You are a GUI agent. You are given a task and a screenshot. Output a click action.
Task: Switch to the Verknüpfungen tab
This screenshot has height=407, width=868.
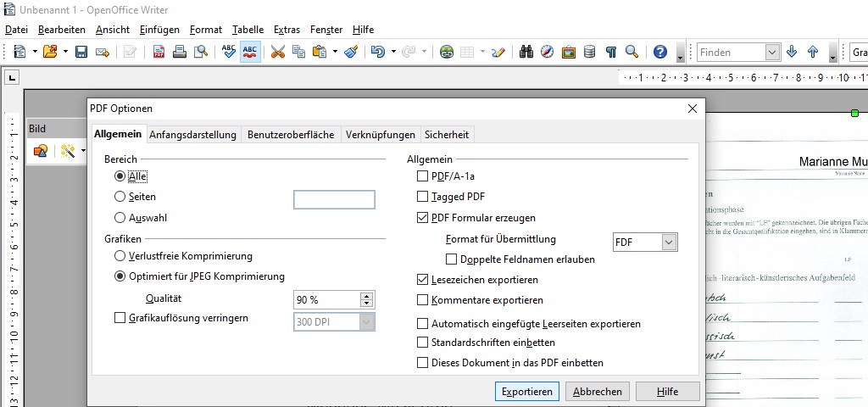(381, 135)
